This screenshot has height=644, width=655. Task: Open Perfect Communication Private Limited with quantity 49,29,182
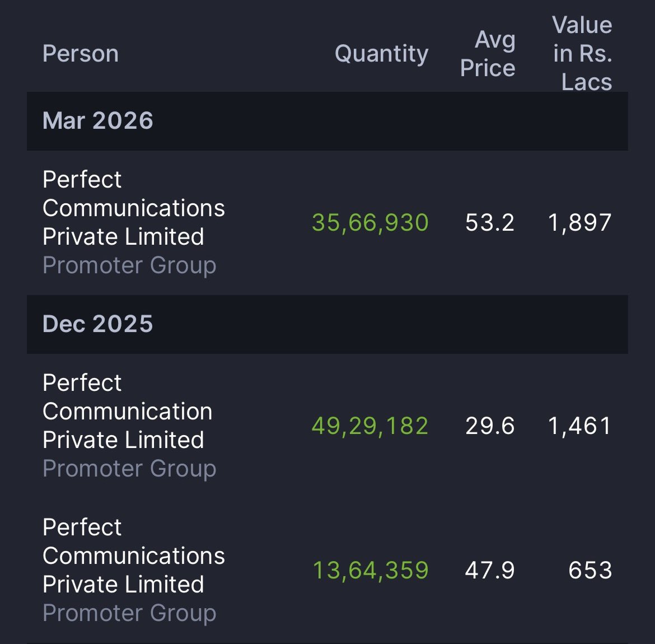click(x=128, y=411)
